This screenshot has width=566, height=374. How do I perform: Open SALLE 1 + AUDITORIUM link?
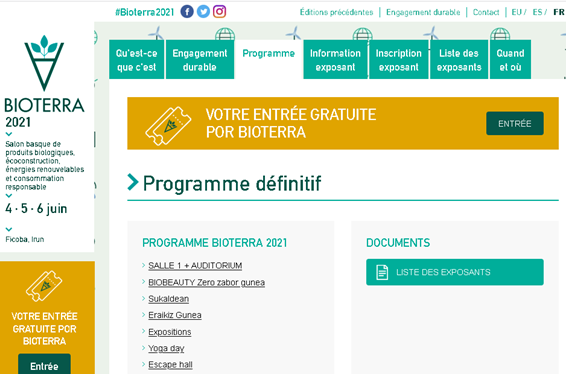coord(195,266)
